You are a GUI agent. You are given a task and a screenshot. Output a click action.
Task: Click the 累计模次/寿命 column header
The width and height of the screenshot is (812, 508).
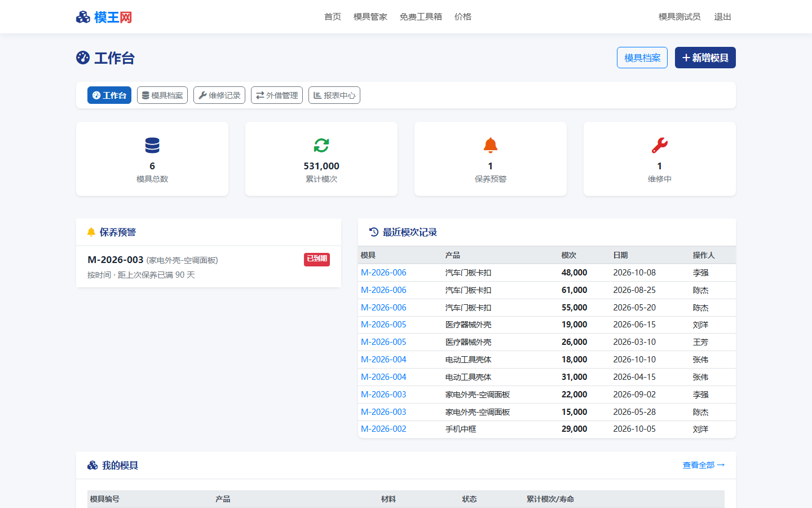(x=550, y=499)
